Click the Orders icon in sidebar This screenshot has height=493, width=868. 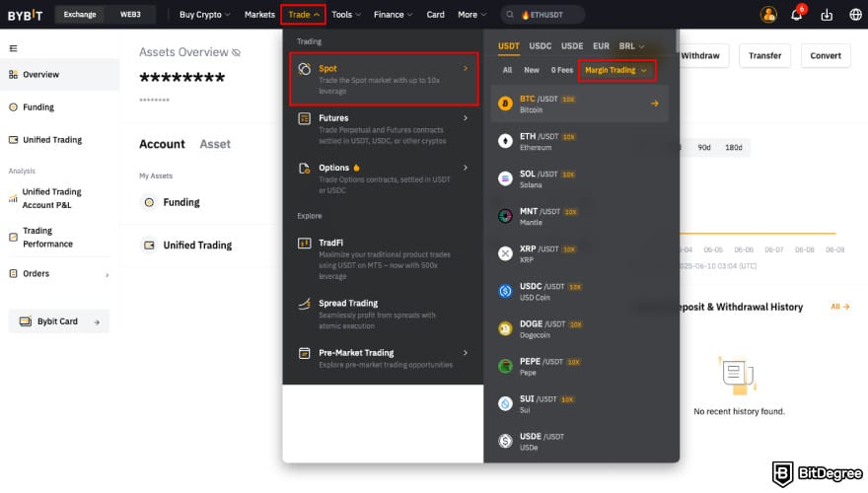[13, 273]
